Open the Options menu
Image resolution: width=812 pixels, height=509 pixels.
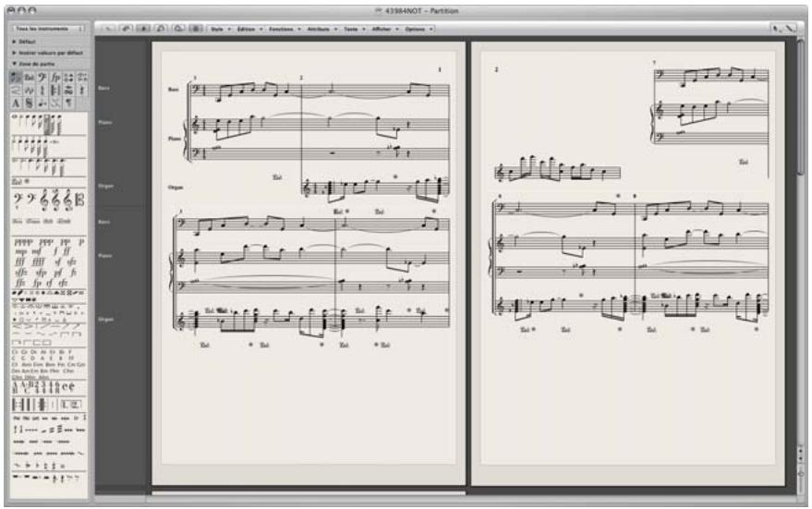click(418, 29)
